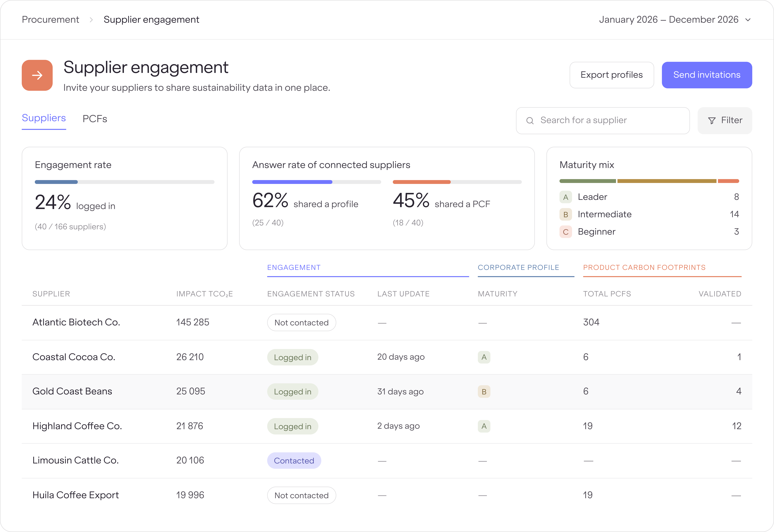
Task: Sort by the Supplier column header
Action: (51, 294)
